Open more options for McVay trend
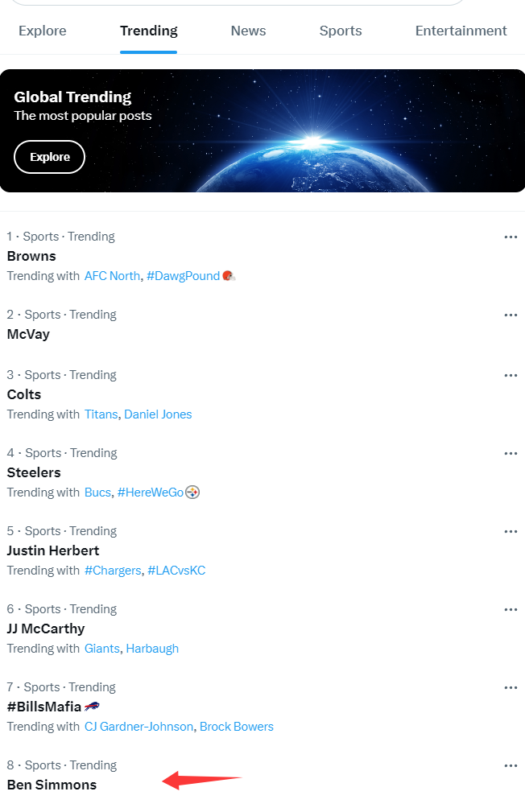 pos(511,315)
